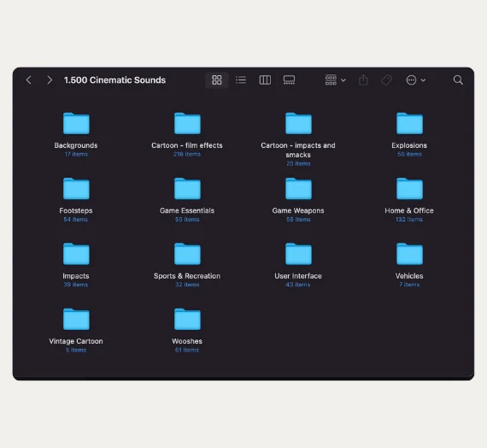The height and width of the screenshot is (448, 487).
Task: Click the 7 items count text
Action: (x=409, y=285)
